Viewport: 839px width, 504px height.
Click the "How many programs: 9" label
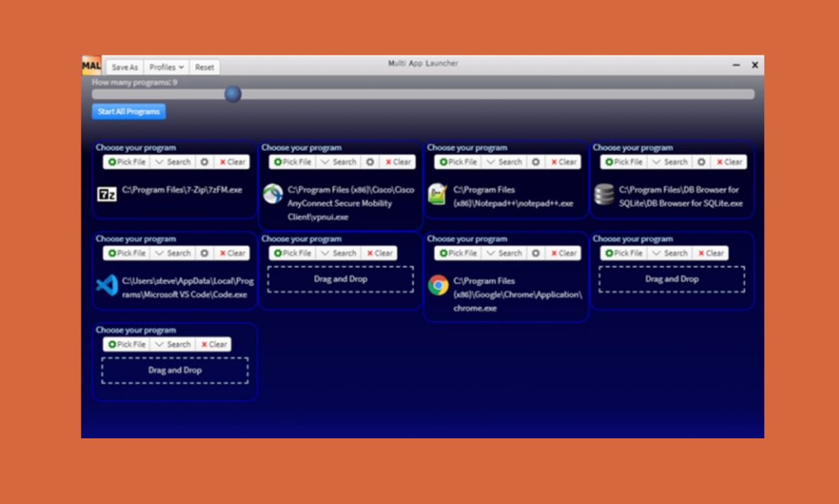134,83
